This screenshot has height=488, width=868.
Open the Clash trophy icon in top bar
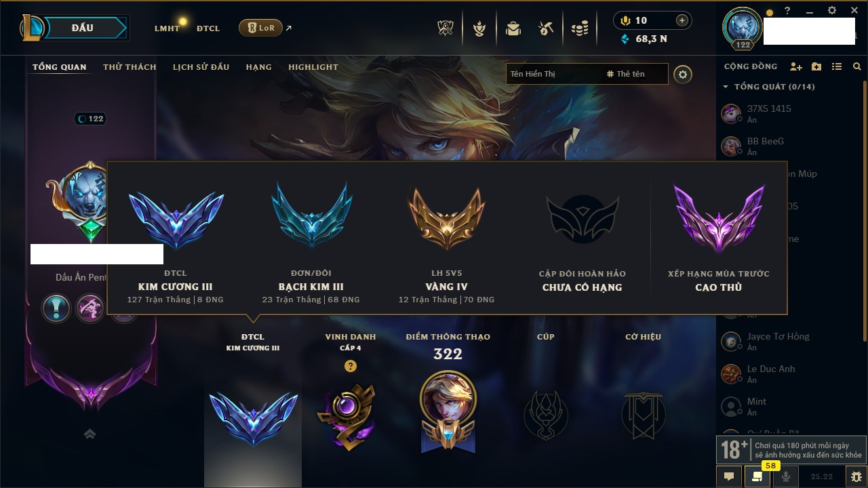446,28
